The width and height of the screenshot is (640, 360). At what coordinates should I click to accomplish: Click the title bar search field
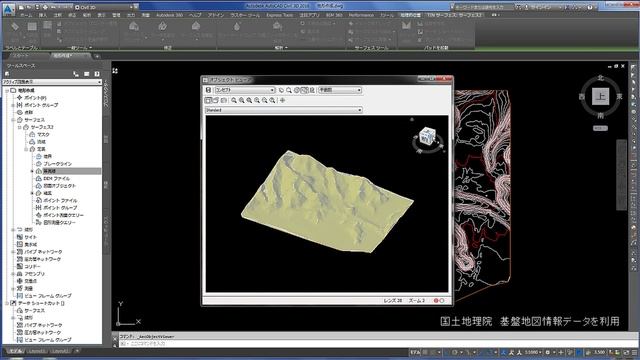point(483,7)
